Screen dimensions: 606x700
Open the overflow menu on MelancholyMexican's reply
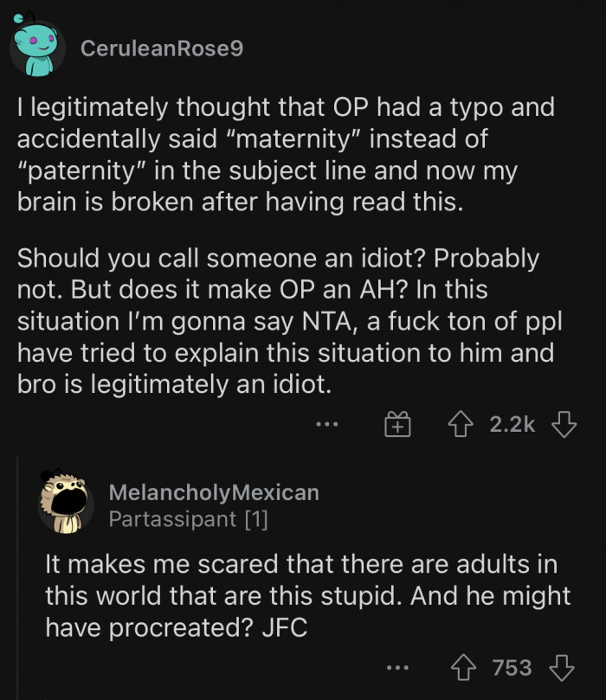click(397, 668)
